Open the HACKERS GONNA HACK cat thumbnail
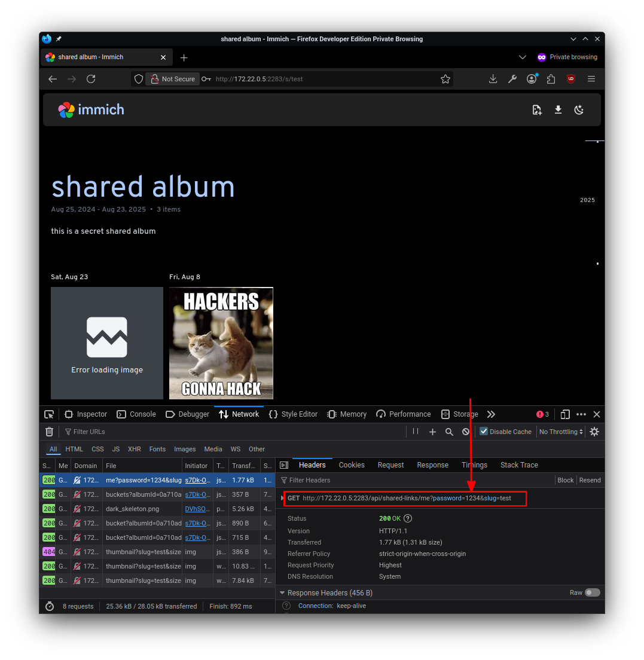The image size is (644, 660). [x=221, y=343]
